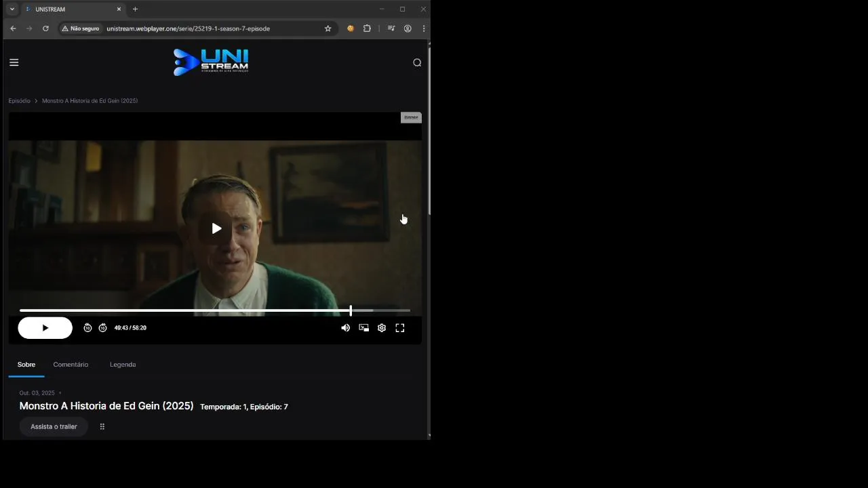Screen dimensions: 868x488
Task: Skip the video forward 10 seconds
Action: tap(102, 328)
